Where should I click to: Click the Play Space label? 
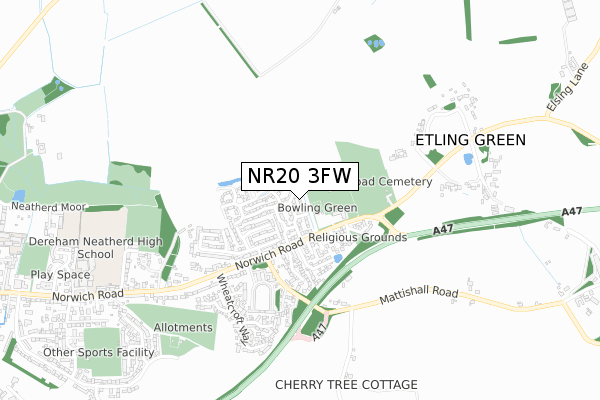[x=60, y=274]
